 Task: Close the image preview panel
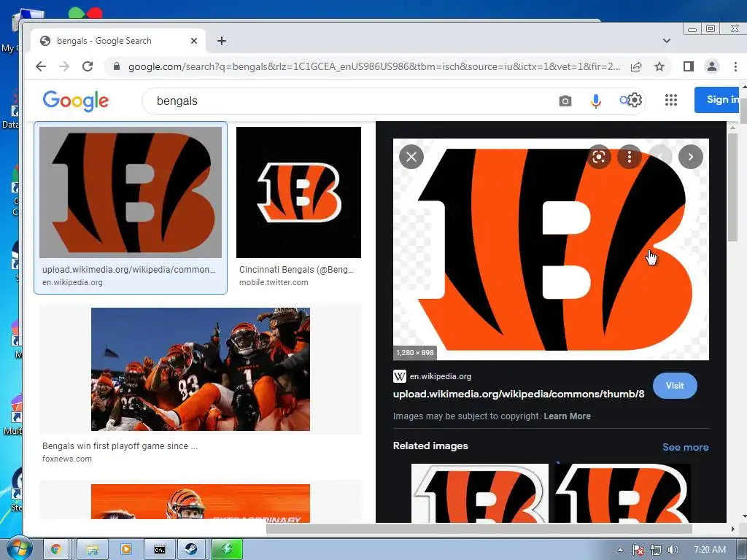(411, 157)
